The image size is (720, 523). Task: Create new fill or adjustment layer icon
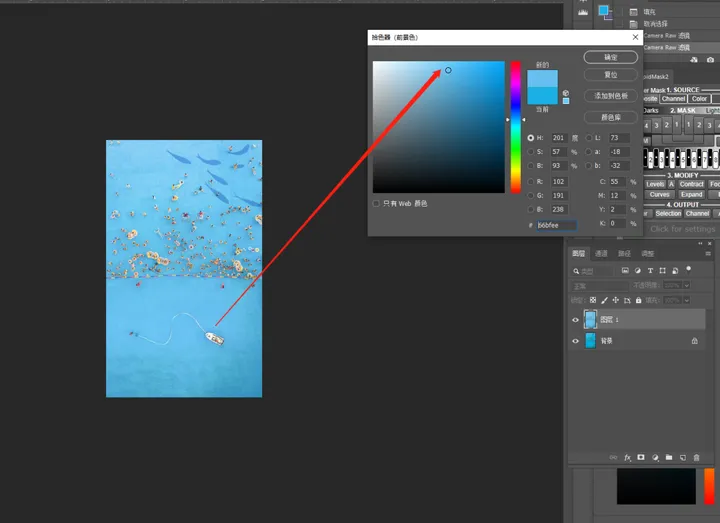pos(655,457)
